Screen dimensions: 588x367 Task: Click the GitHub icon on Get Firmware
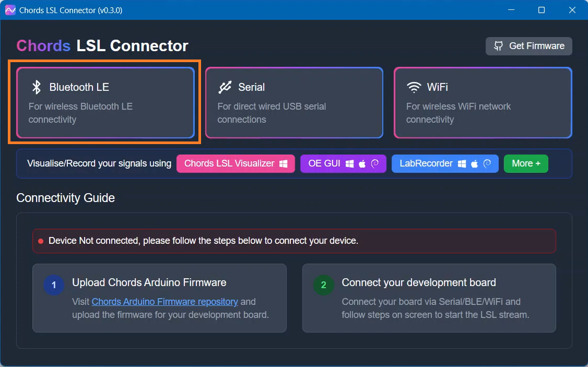pyautogui.click(x=499, y=46)
